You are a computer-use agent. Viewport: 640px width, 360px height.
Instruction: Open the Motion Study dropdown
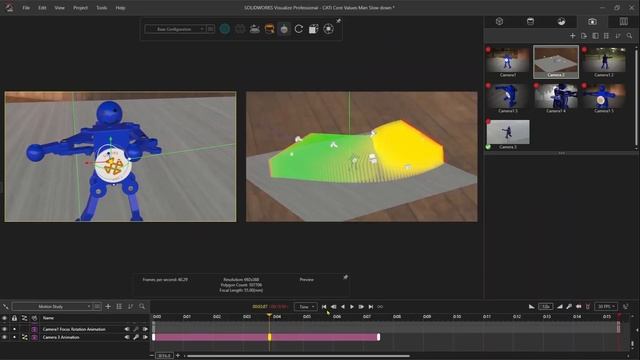tap(53, 307)
